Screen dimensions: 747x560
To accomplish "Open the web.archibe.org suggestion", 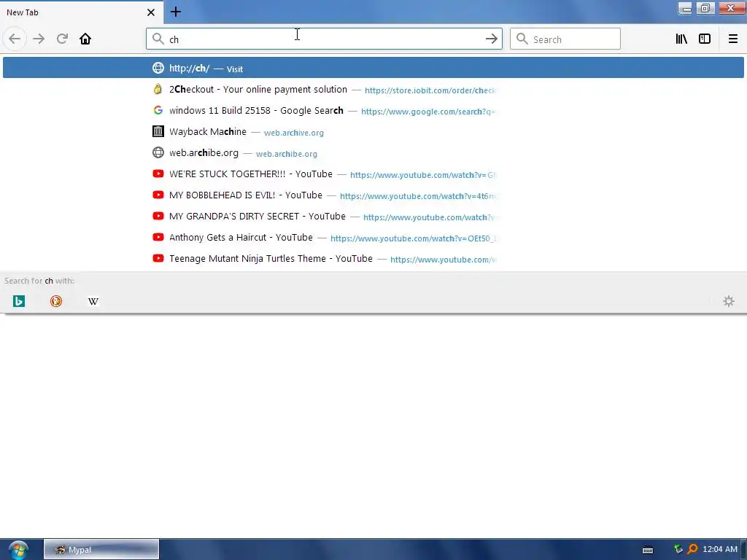I will coord(373,153).
